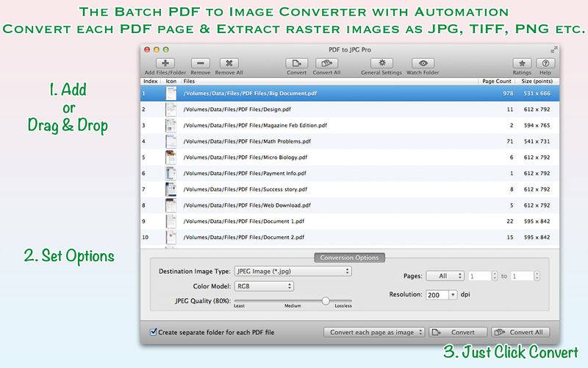Open the Resolution dpi combo box arrow

(453, 295)
